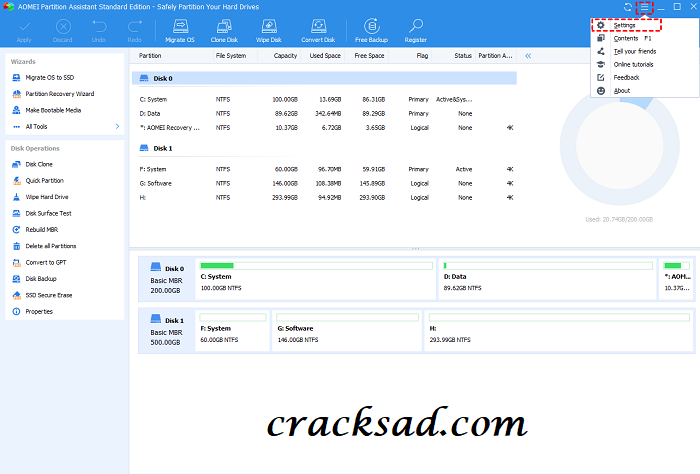Viewport: 700px width, 474px height.
Task: Select the Disk 0 header row
Action: click(x=325, y=78)
